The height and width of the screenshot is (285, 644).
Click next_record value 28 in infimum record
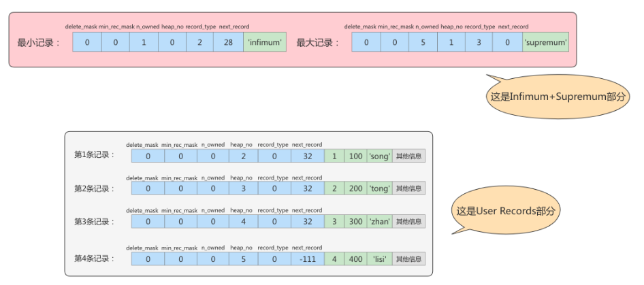(x=228, y=42)
